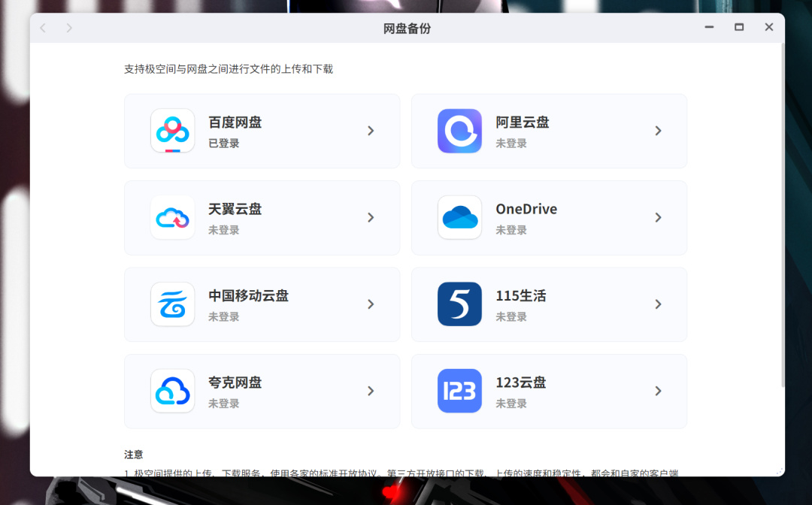Click the 网盘备份 window title
The image size is (812, 505).
pos(407,29)
